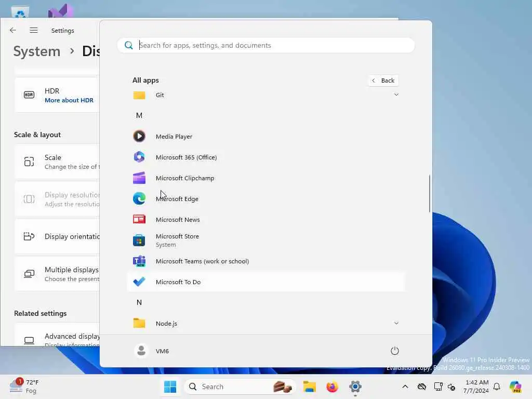
Task: Open the notifications bell icon
Action: 497,387
